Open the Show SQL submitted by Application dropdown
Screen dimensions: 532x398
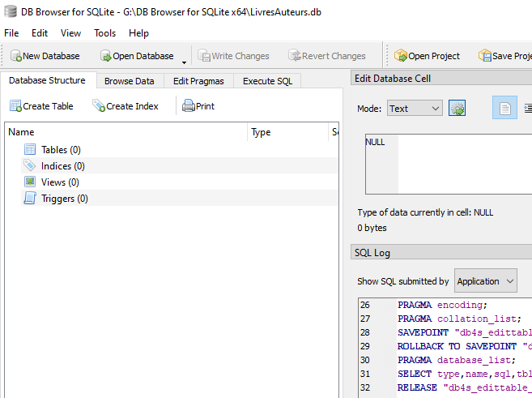point(486,280)
